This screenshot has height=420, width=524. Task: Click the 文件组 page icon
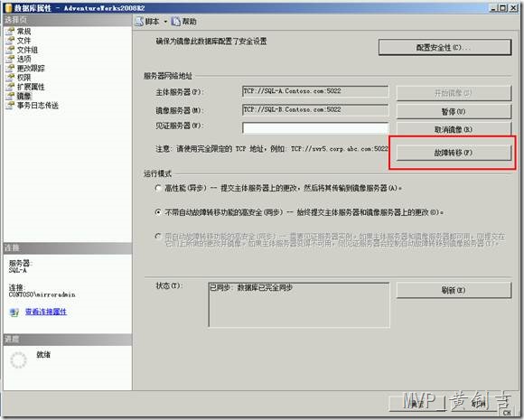click(x=10, y=50)
